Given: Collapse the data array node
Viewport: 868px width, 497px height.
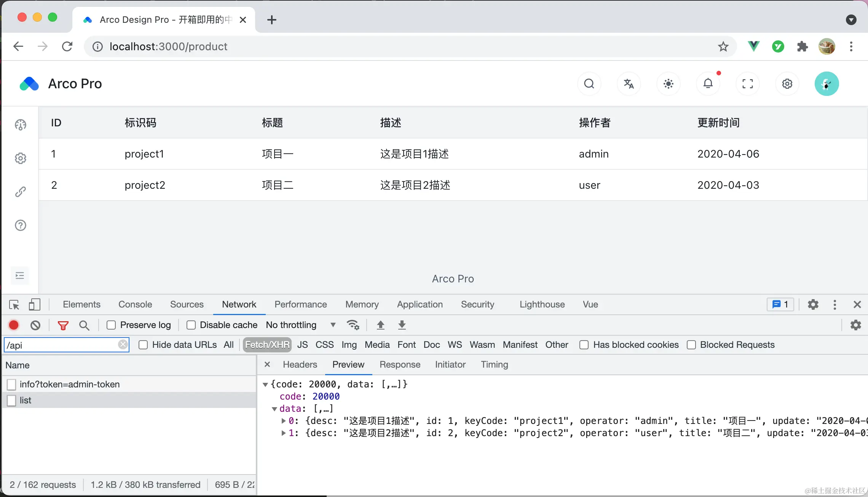Looking at the screenshot, I should click(x=274, y=409).
